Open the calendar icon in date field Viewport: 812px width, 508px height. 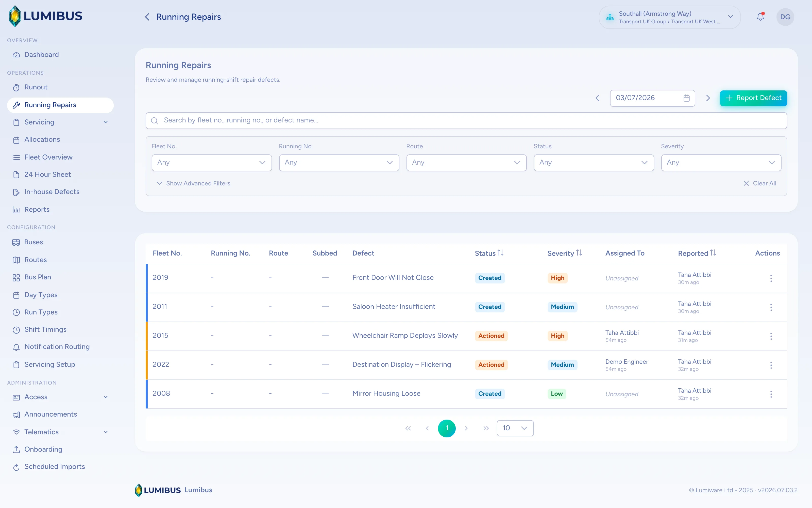tap(686, 98)
